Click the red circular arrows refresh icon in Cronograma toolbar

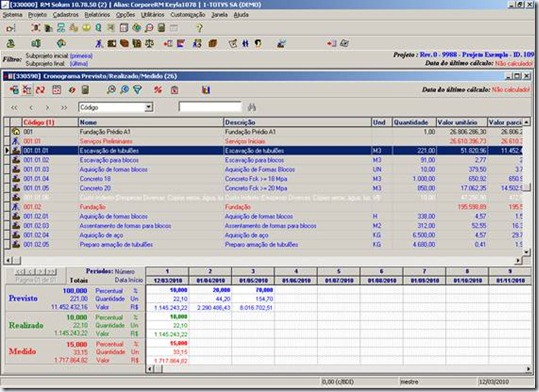(40, 90)
